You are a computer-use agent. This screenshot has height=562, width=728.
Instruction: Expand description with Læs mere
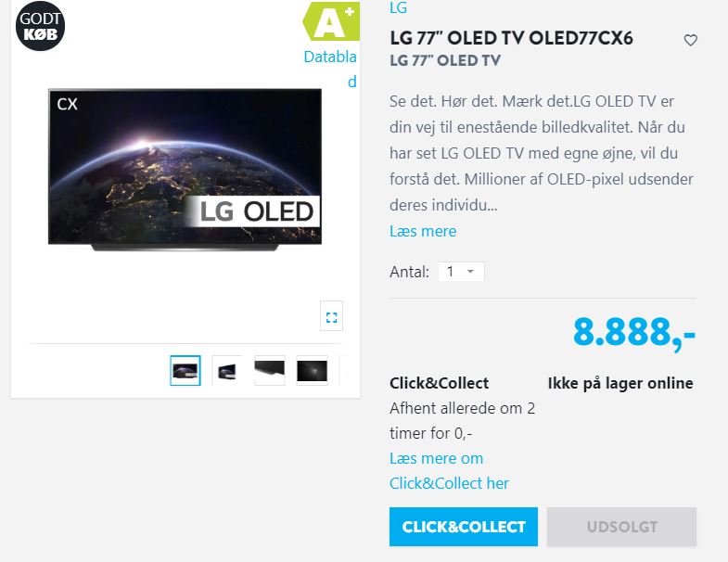423,231
